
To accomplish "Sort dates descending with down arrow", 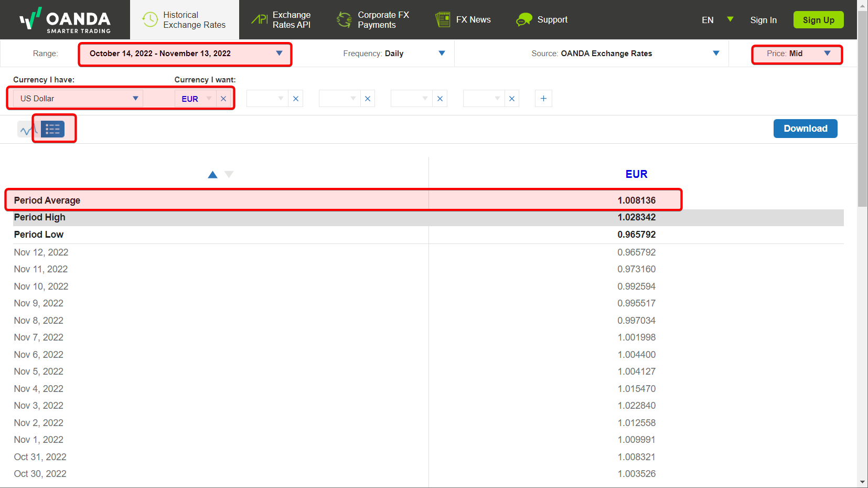I will coord(229,174).
